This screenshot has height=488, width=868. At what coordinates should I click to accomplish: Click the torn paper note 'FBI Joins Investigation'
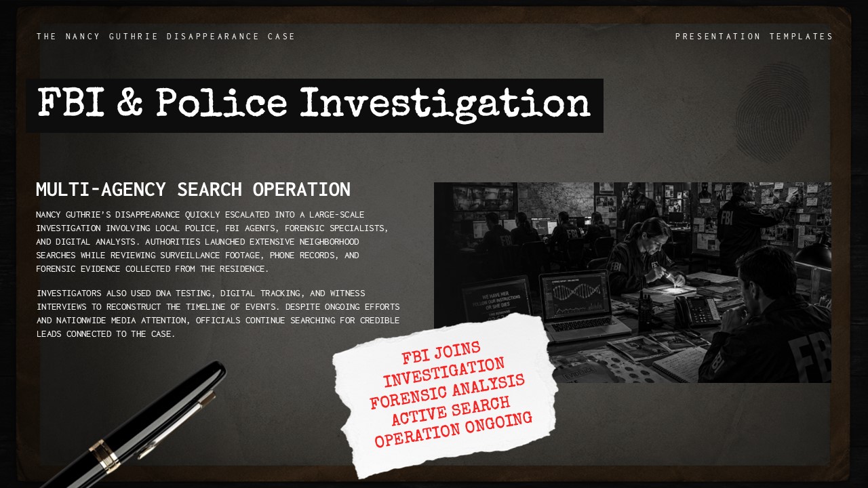point(448,394)
